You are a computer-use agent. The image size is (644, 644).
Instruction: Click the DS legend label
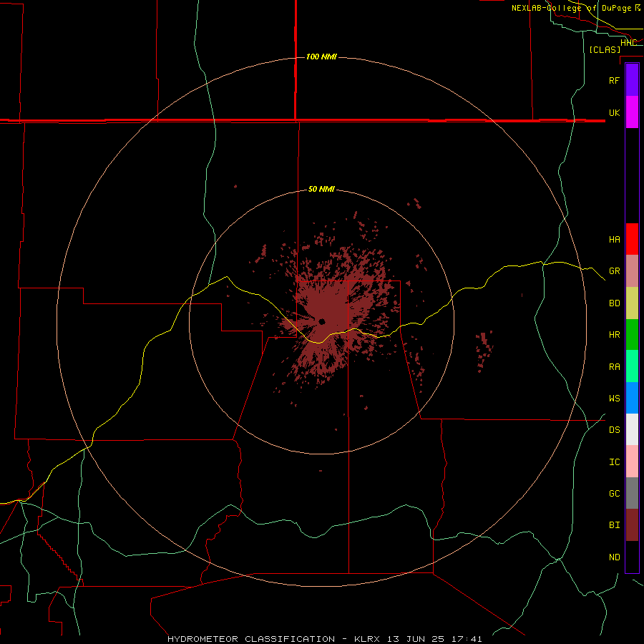pyautogui.click(x=614, y=430)
